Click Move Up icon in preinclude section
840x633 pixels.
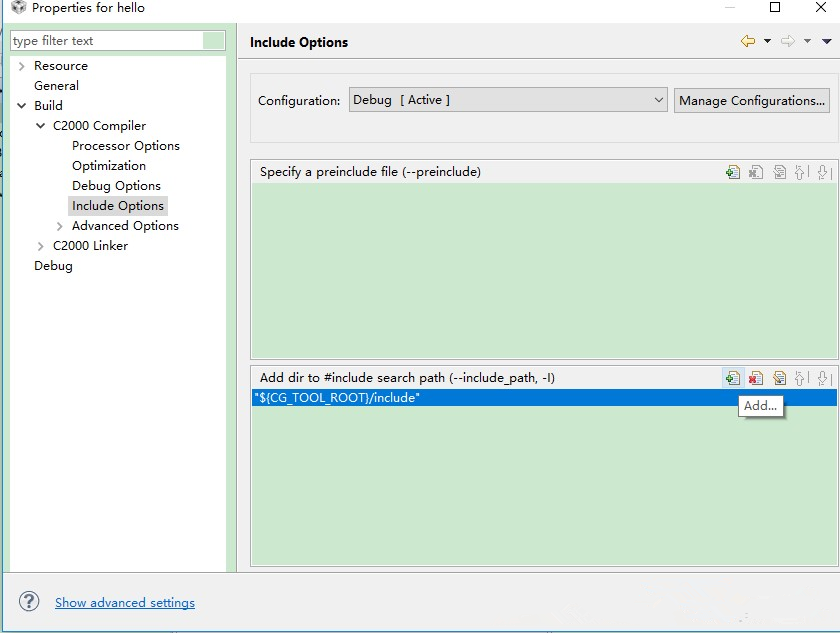(x=801, y=172)
